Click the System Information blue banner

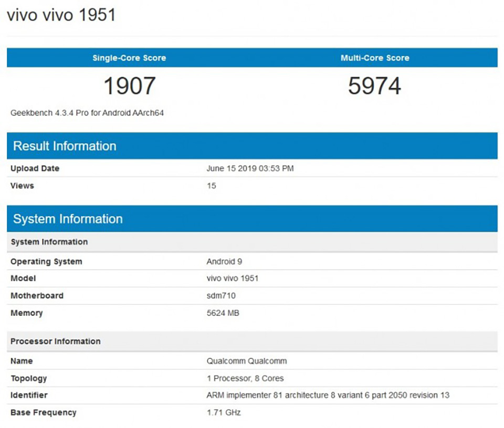pos(253,219)
